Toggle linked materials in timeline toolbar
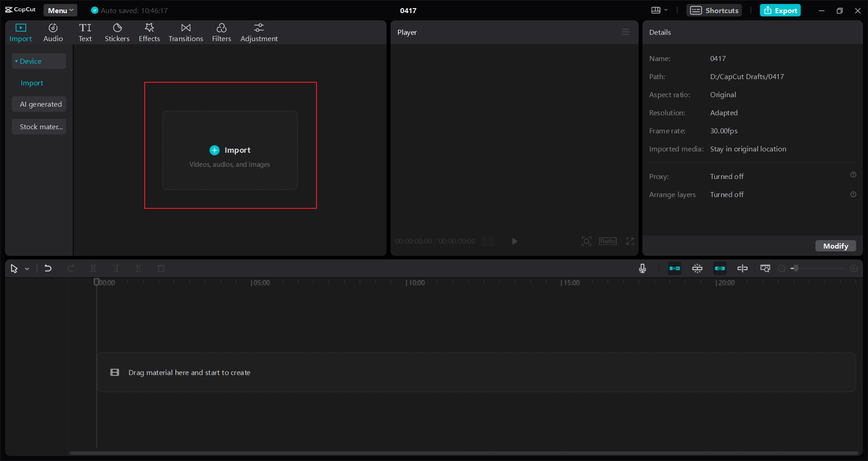This screenshot has height=461, width=868. (x=720, y=268)
